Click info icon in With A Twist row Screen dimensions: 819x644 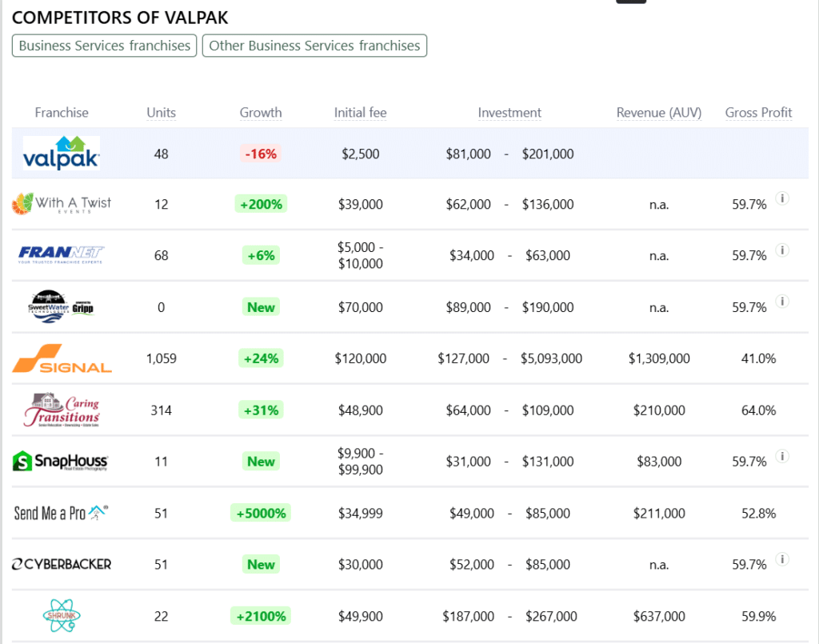(x=782, y=198)
